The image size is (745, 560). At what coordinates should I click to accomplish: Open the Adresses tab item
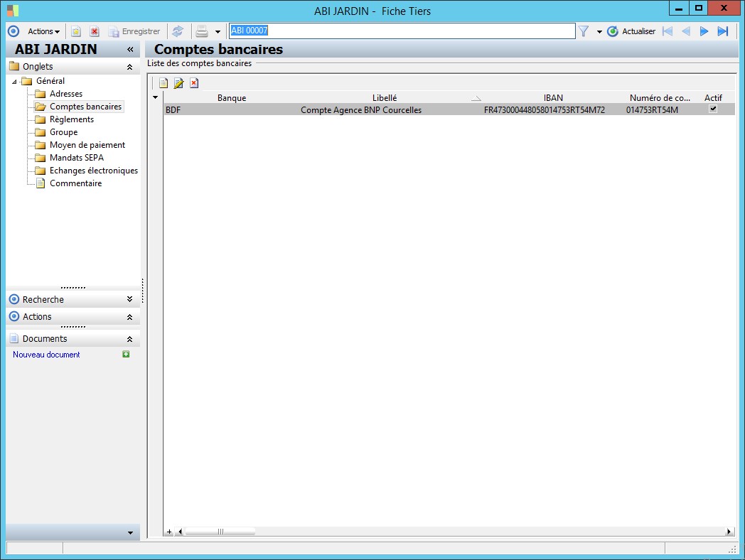pos(66,94)
